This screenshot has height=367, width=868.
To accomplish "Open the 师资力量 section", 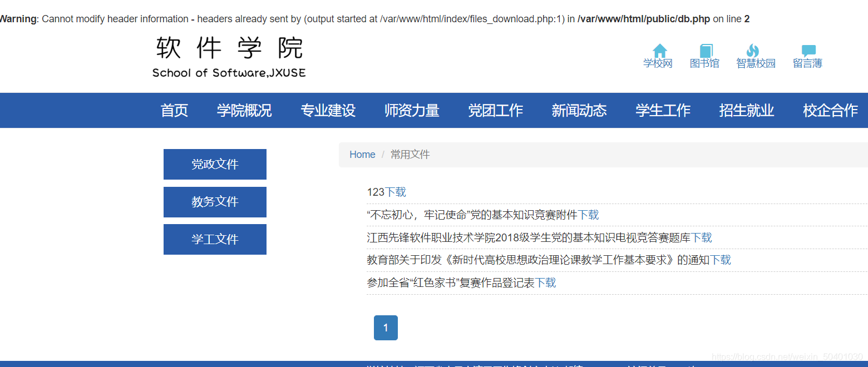I will click(x=412, y=110).
